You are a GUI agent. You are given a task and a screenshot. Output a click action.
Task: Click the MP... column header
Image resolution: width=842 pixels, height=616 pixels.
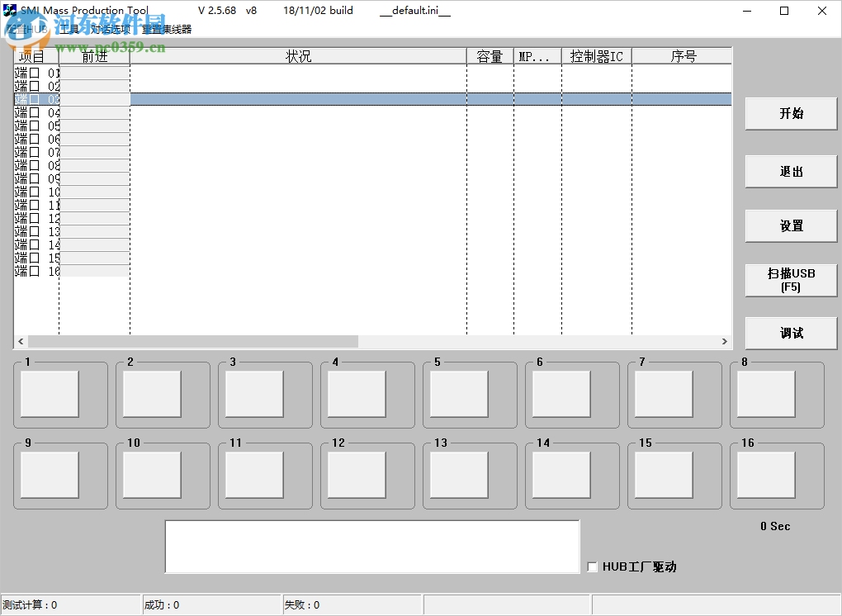(537, 56)
